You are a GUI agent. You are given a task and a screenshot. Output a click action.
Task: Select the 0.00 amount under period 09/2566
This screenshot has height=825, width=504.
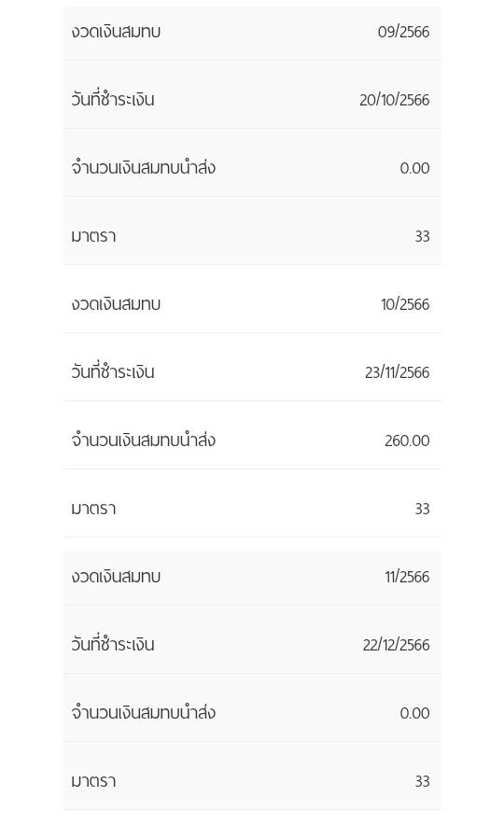(414, 168)
